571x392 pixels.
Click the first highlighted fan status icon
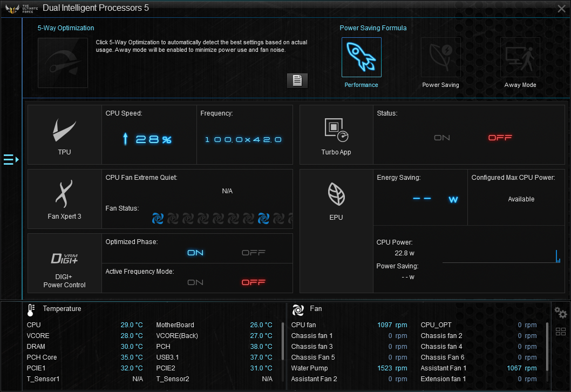pyautogui.click(x=158, y=219)
